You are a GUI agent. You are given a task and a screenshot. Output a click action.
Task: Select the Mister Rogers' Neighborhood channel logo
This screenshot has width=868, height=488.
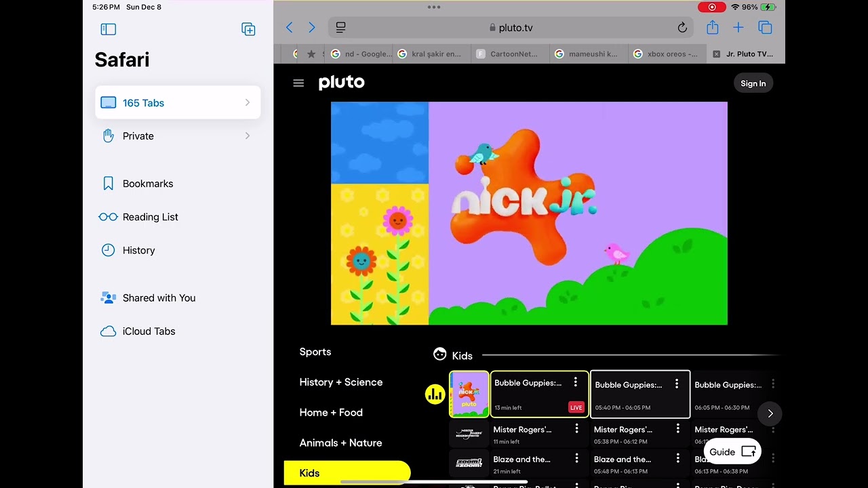[469, 432]
